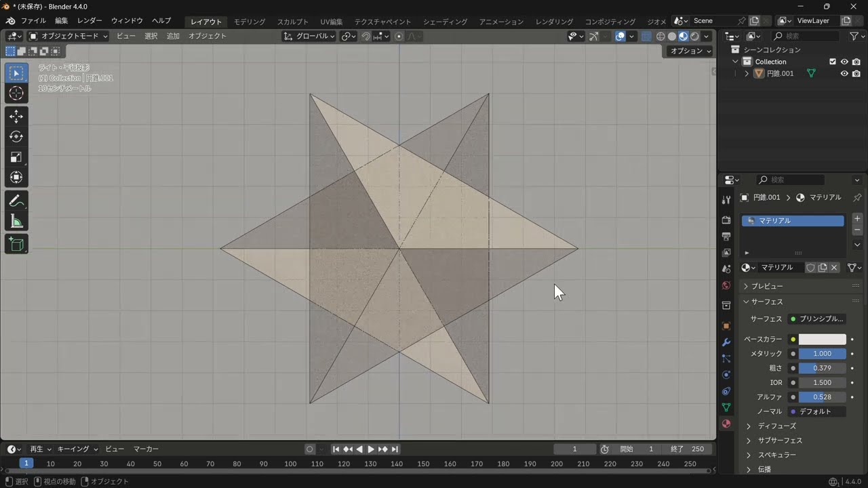Open the レンダー menu
Image resolution: width=868 pixels, height=488 pixels.
(90, 21)
